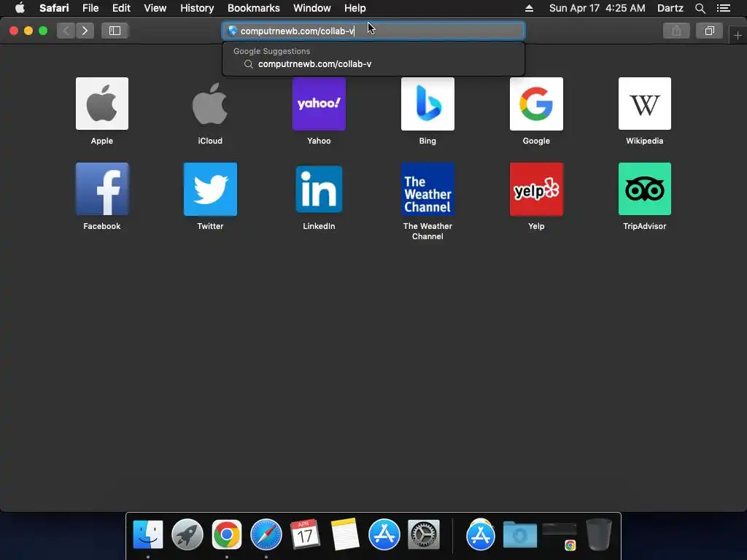The image size is (747, 560).
Task: Open the Twitter favorite tile
Action: click(210, 189)
